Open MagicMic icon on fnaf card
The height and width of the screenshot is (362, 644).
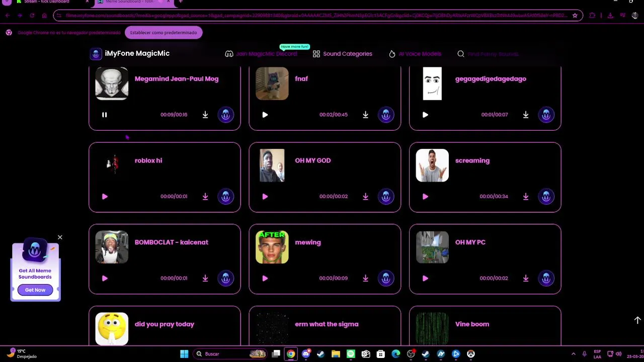(x=386, y=115)
